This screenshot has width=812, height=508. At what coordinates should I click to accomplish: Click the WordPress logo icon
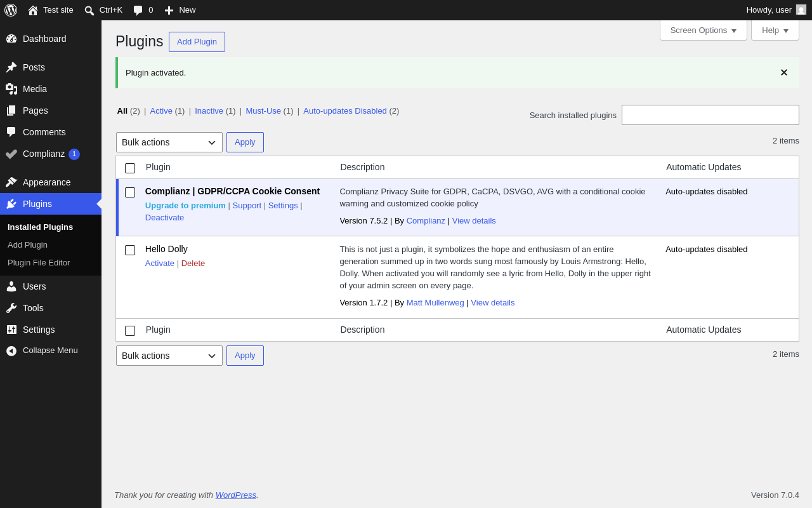11,10
